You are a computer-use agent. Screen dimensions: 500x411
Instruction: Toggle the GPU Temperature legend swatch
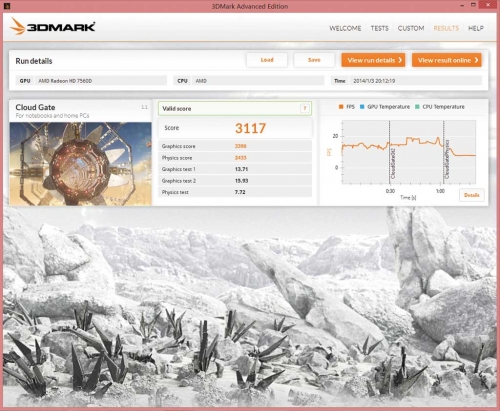pyautogui.click(x=362, y=107)
